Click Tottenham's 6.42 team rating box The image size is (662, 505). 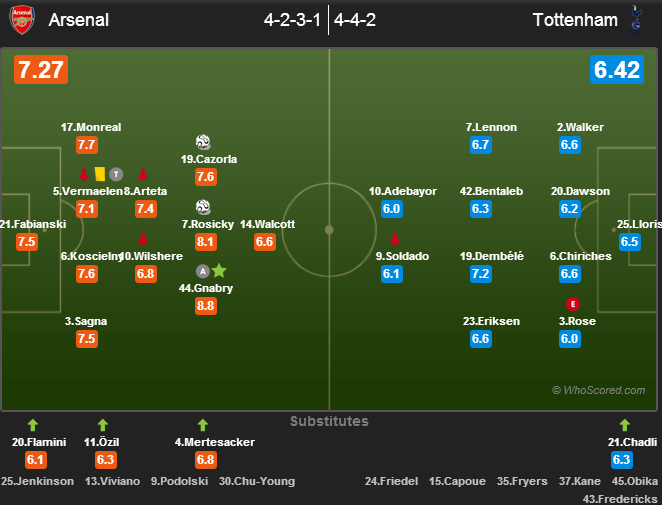click(x=617, y=70)
